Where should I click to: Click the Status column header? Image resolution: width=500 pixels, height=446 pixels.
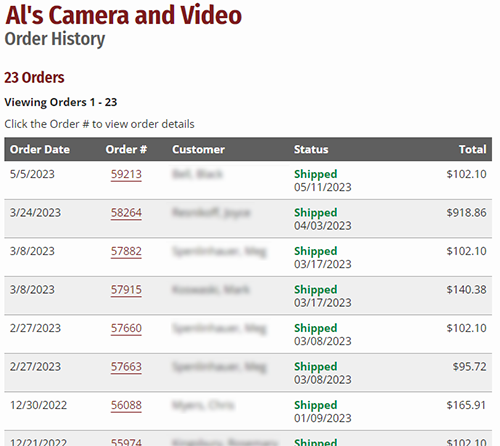(311, 149)
